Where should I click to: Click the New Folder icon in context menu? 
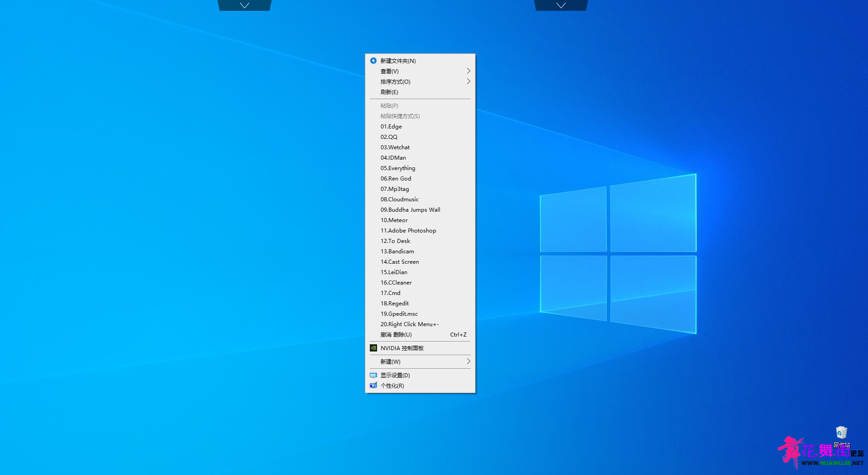tap(373, 61)
